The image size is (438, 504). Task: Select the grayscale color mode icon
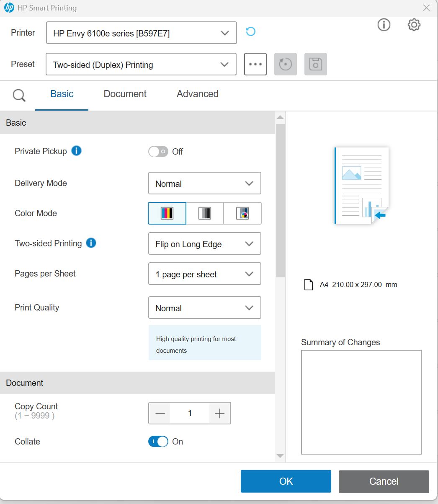[205, 213]
